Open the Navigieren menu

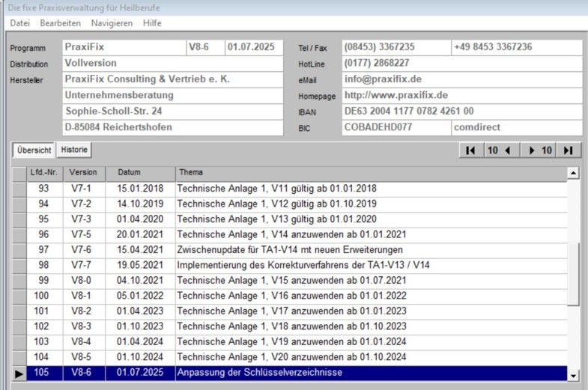click(112, 23)
